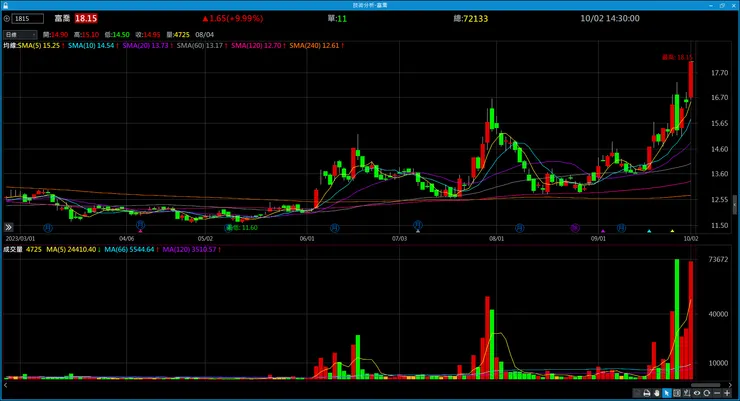Click the plus circle beside stock code field
The height and width of the screenshot is (401, 740).
[x=7, y=19]
